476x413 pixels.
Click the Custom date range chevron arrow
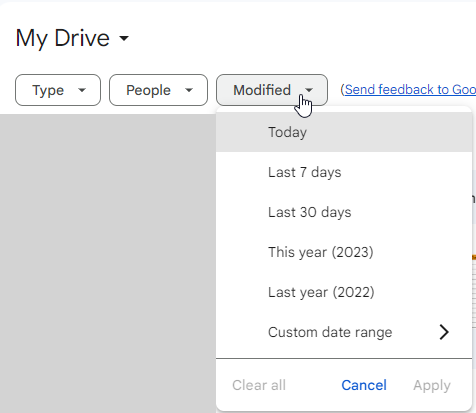click(x=444, y=332)
